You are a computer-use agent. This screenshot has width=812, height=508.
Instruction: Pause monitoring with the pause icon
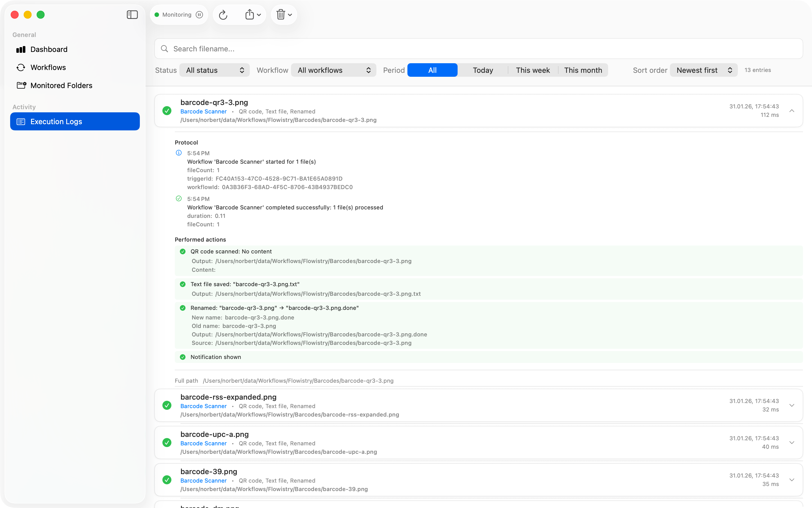199,15
